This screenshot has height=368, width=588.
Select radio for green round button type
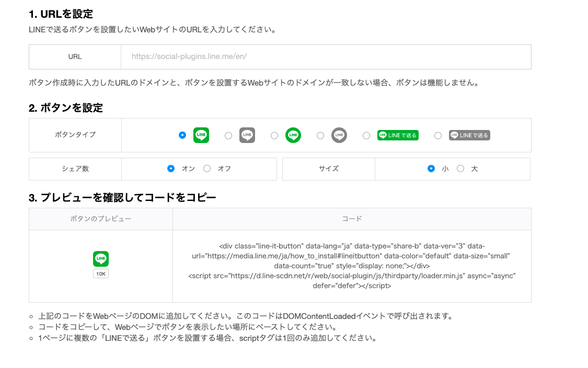[274, 136]
